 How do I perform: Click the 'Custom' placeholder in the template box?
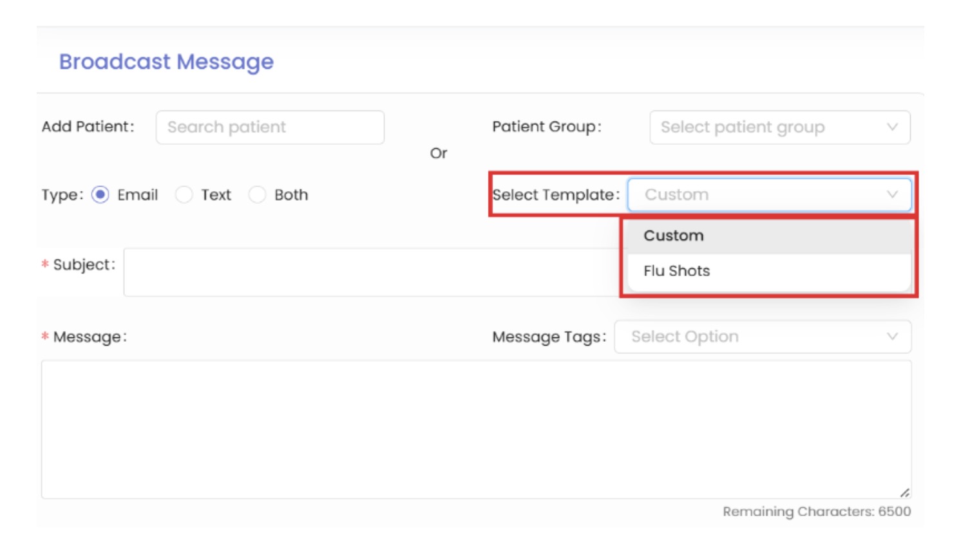pyautogui.click(x=676, y=194)
